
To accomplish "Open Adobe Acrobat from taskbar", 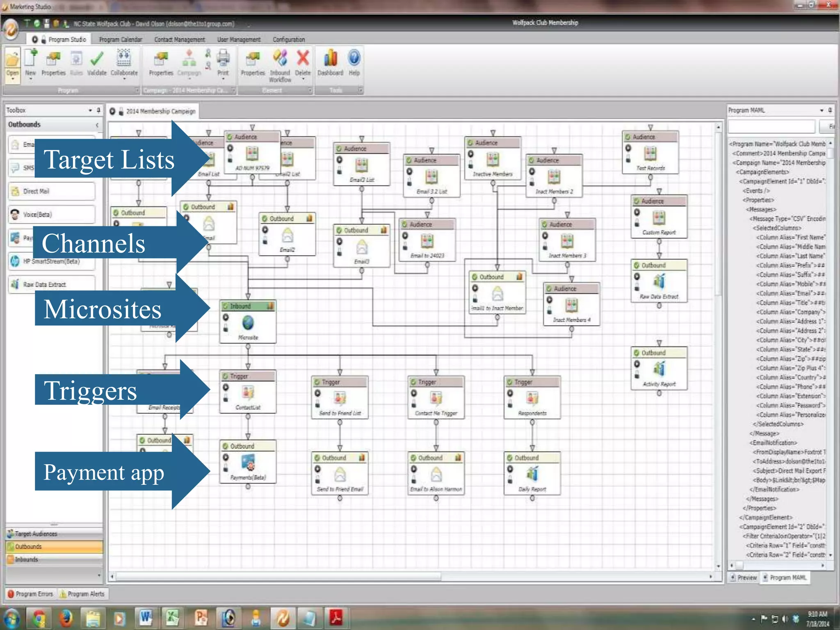I will 336,618.
